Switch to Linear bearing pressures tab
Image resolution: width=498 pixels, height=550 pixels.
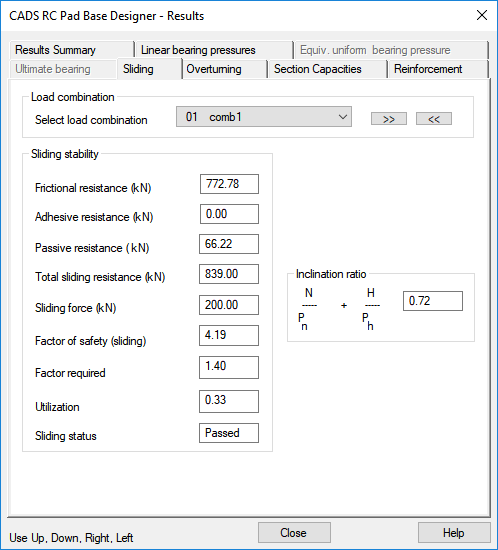tap(214, 50)
